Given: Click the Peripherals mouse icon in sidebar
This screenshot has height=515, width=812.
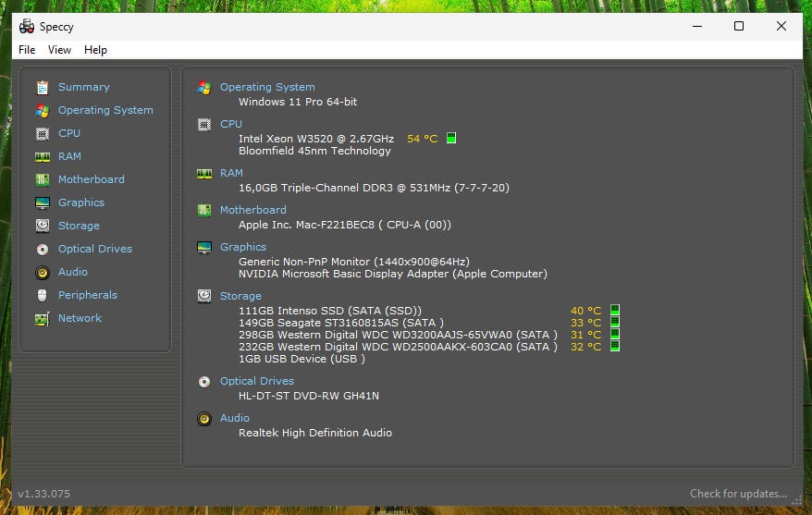Looking at the screenshot, I should 43,295.
